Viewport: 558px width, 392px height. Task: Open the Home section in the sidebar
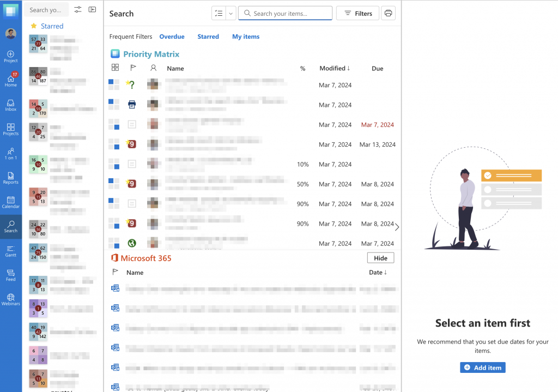11,80
